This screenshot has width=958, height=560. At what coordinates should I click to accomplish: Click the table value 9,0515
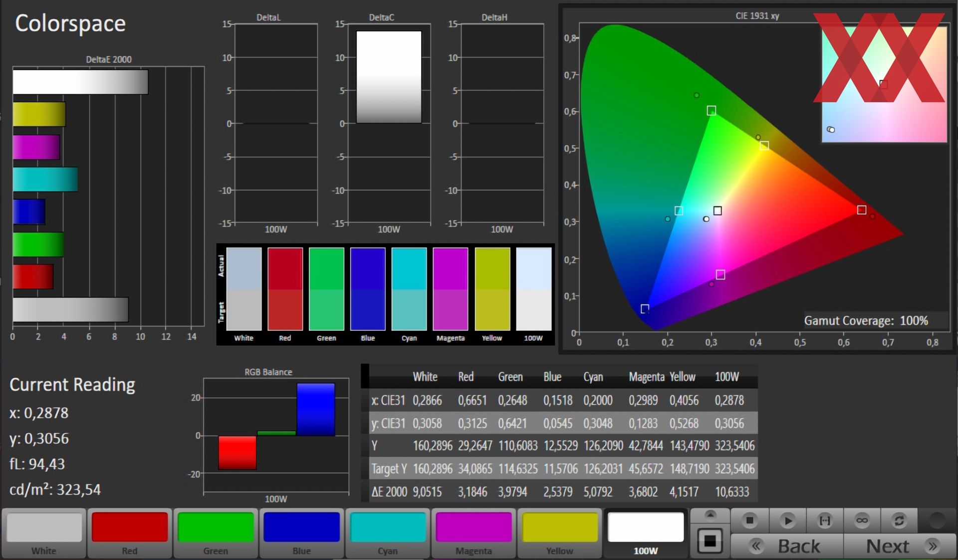427,492
